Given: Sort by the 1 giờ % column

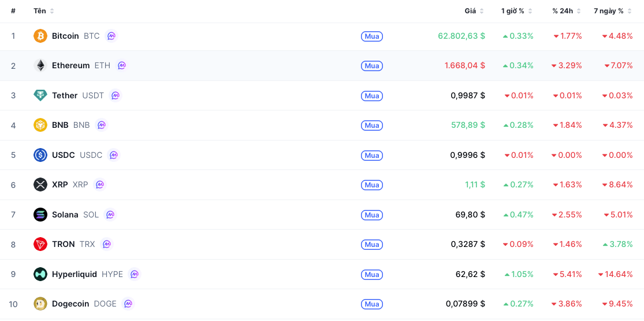Looking at the screenshot, I should 517,11.
